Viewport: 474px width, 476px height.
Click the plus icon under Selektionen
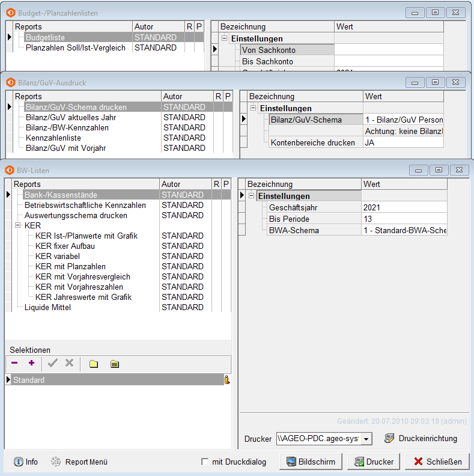pos(32,363)
